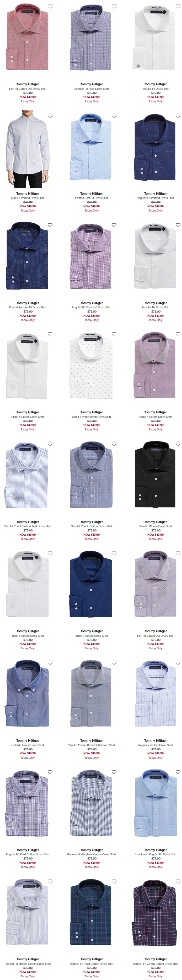Click heart icon on purple Regular-Fit Plaid Dress Shirt
182x980 pixels.
click(x=114, y=7)
